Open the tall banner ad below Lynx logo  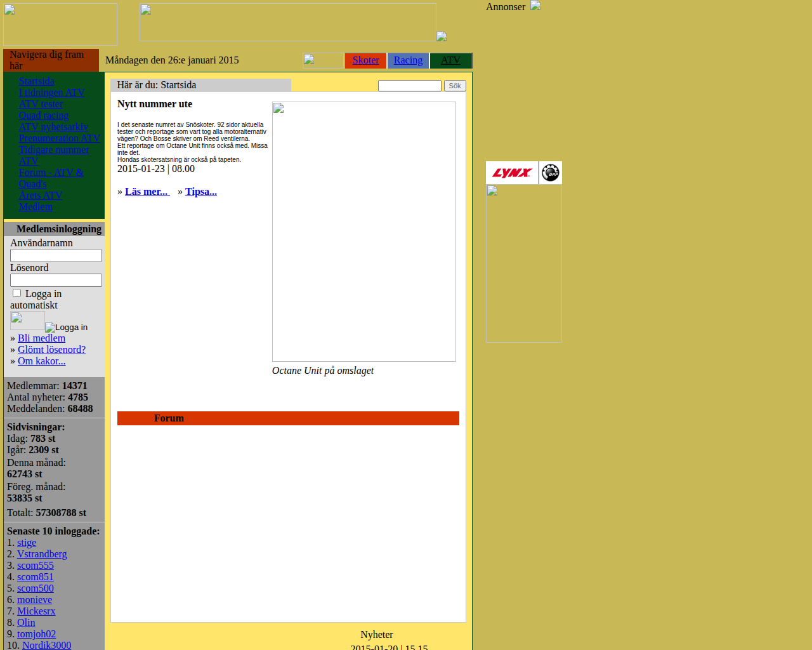tap(524, 263)
